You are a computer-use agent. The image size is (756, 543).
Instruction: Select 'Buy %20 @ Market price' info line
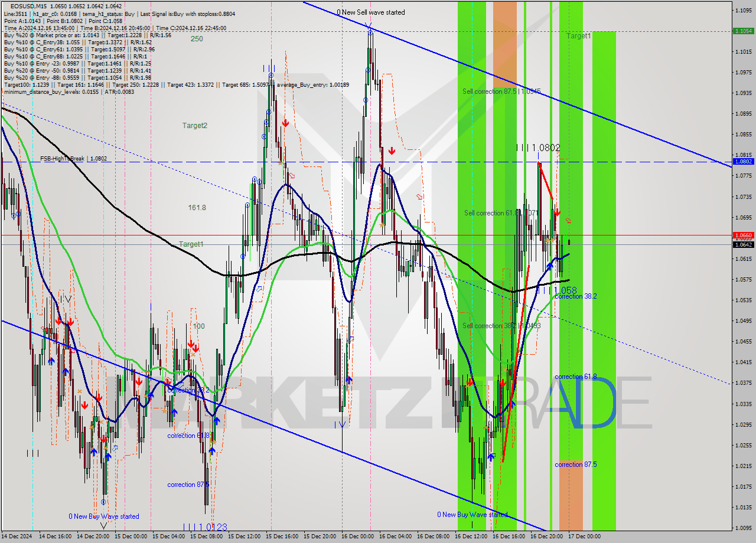pyautogui.click(x=87, y=35)
